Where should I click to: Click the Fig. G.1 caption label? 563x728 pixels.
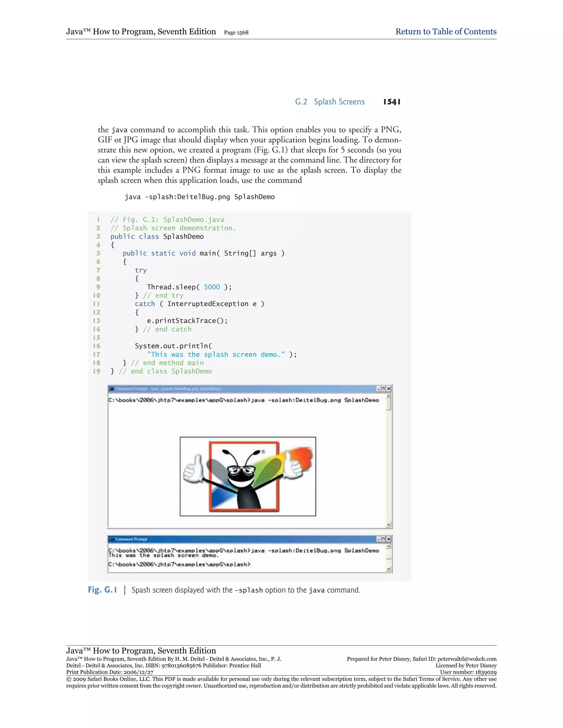[x=102, y=590]
